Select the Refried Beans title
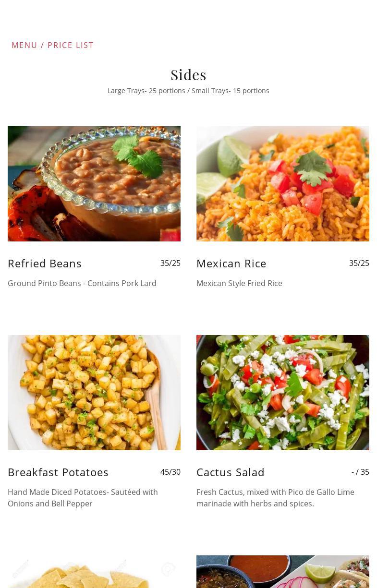The width and height of the screenshot is (377, 588). pyautogui.click(x=45, y=264)
